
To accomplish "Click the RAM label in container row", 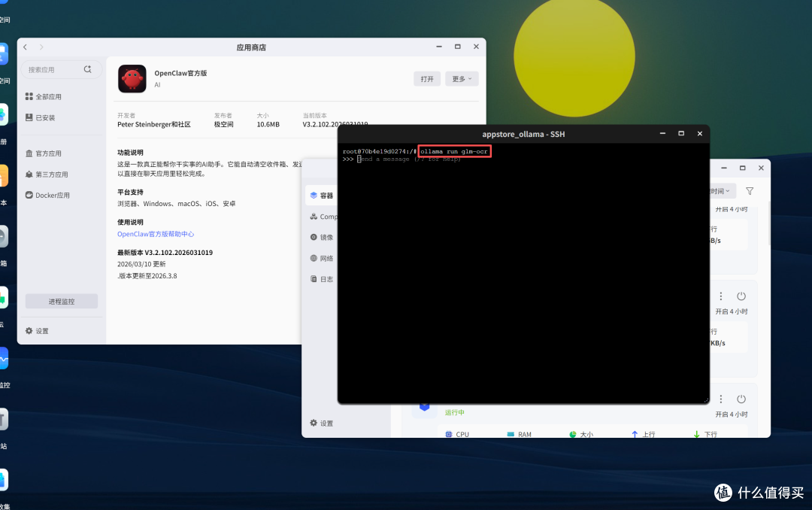I will [x=525, y=434].
